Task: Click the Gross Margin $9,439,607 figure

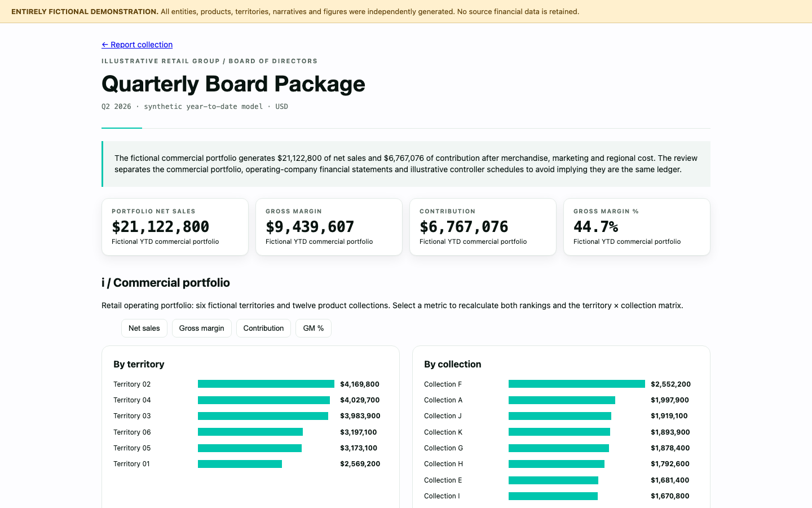Action: [310, 227]
